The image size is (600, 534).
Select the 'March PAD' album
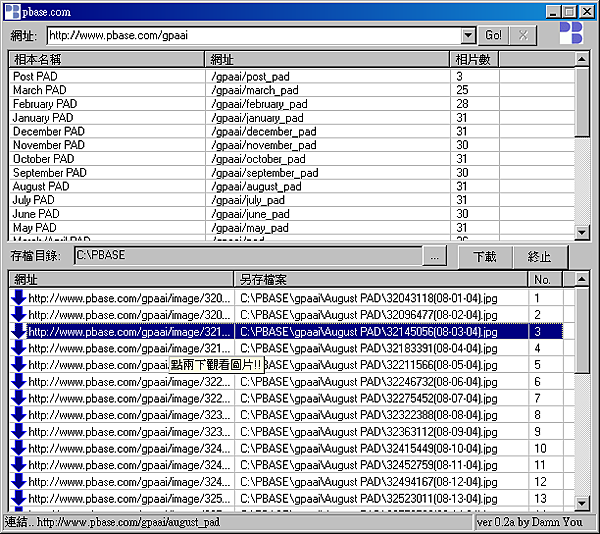click(292, 90)
